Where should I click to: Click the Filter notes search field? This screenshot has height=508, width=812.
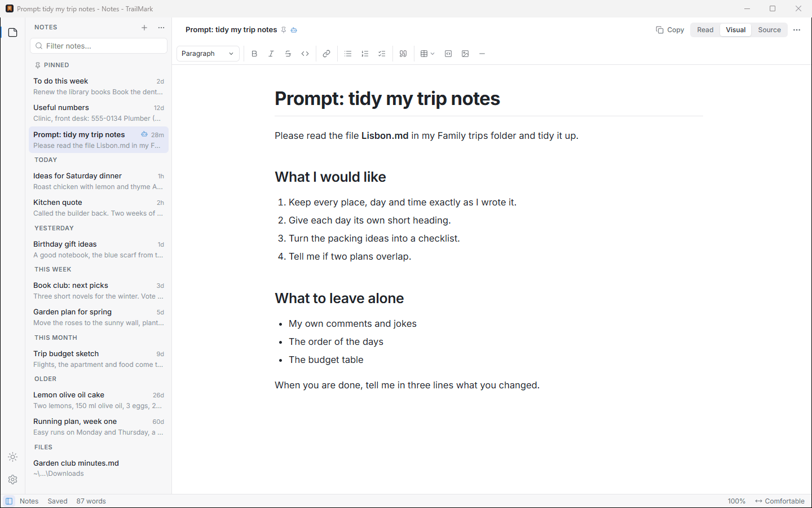(x=99, y=46)
